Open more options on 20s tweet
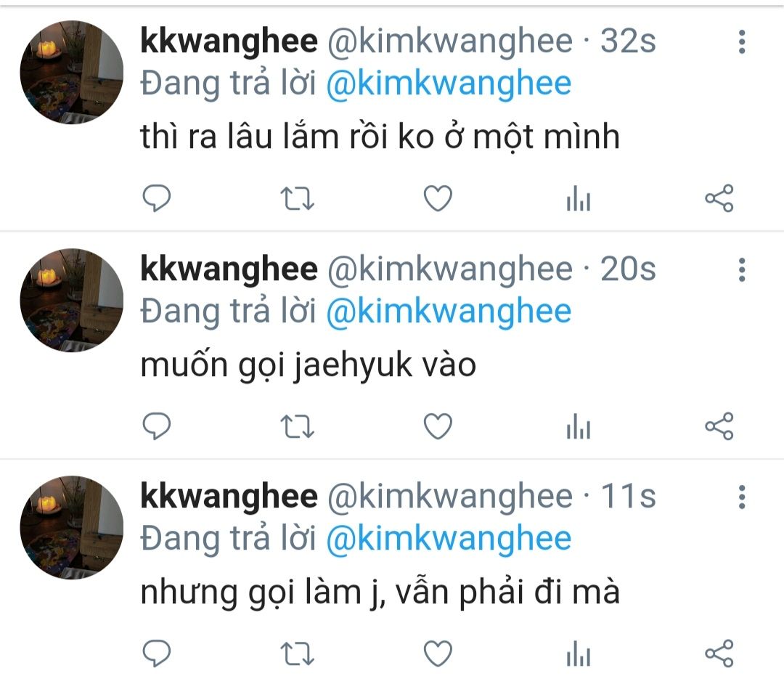The width and height of the screenshot is (784, 684). [x=742, y=270]
